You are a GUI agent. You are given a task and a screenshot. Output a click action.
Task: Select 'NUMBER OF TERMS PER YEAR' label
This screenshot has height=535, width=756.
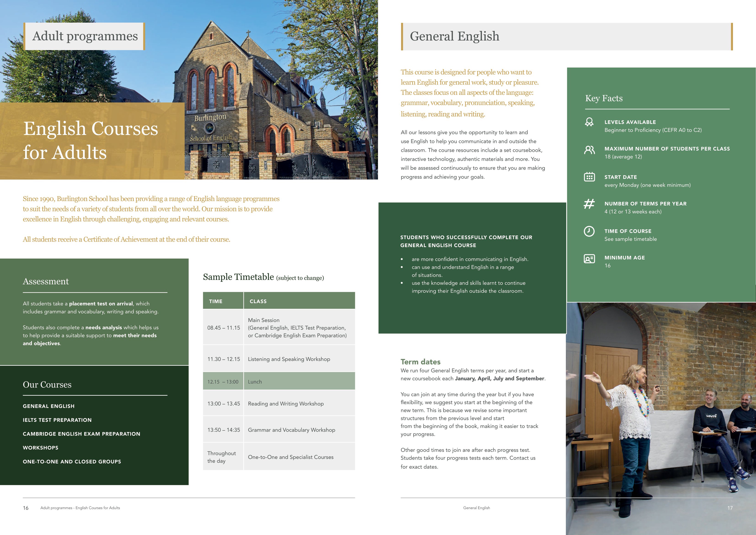pyautogui.click(x=645, y=204)
